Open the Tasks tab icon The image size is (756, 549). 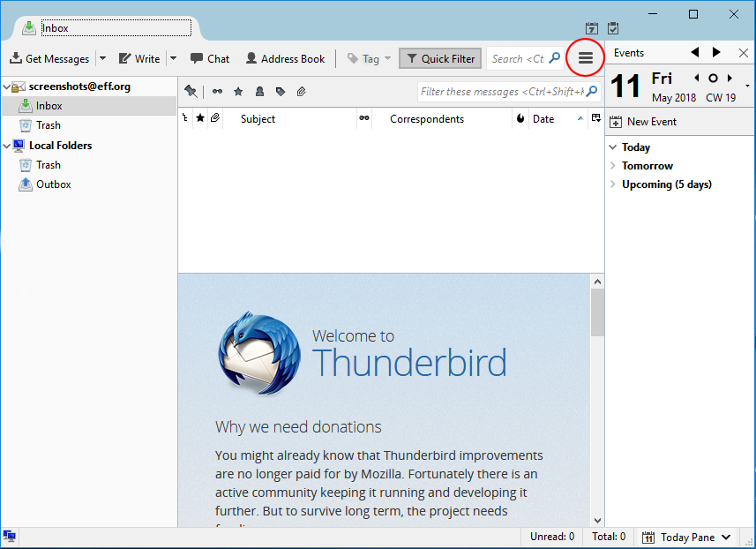[613, 28]
